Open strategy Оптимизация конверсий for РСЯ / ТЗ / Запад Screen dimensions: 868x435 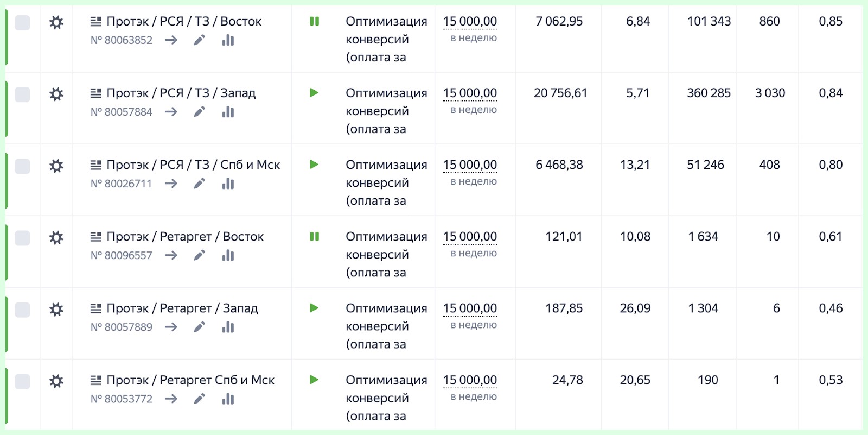click(x=386, y=111)
